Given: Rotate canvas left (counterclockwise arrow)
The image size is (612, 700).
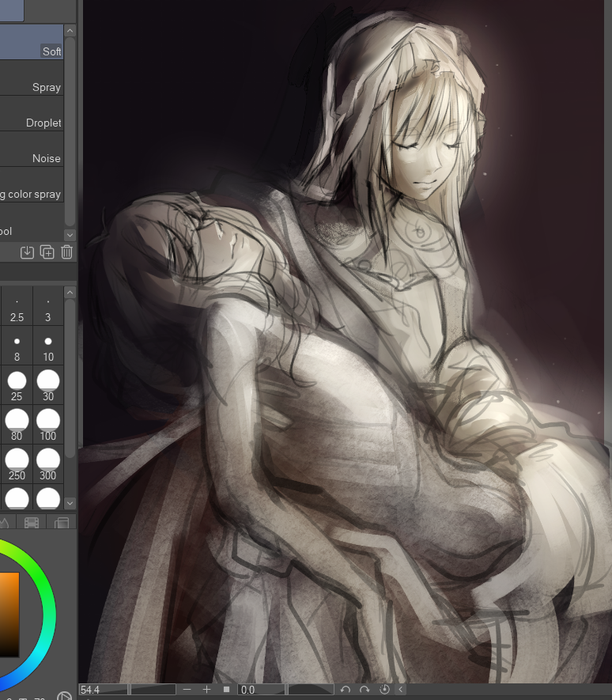Looking at the screenshot, I should coord(345,690).
